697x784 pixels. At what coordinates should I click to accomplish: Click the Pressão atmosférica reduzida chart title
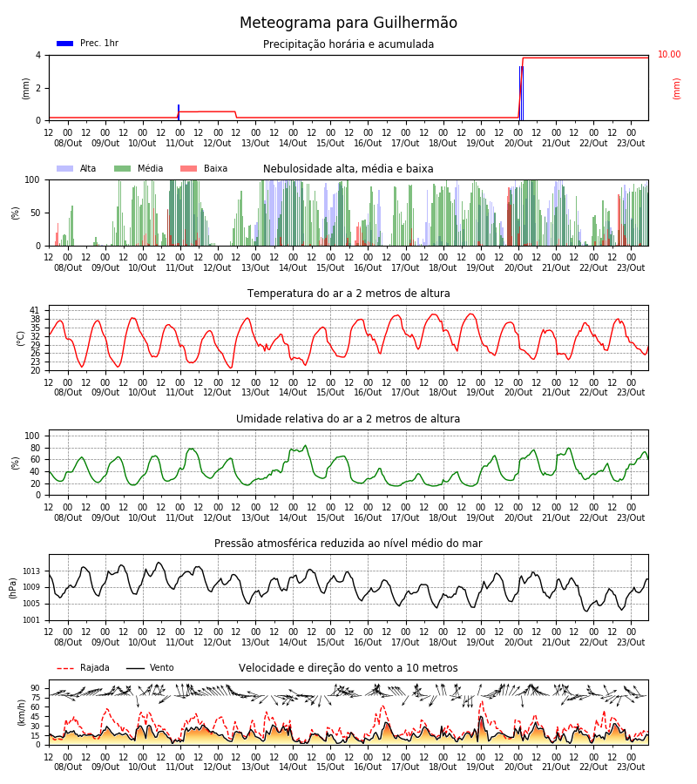click(348, 544)
